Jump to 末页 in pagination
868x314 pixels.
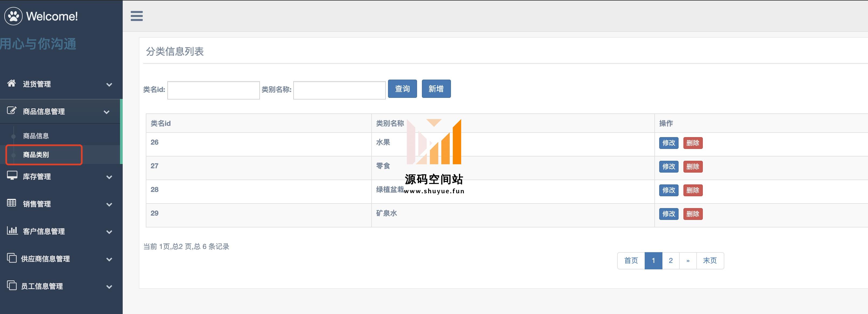click(x=710, y=261)
